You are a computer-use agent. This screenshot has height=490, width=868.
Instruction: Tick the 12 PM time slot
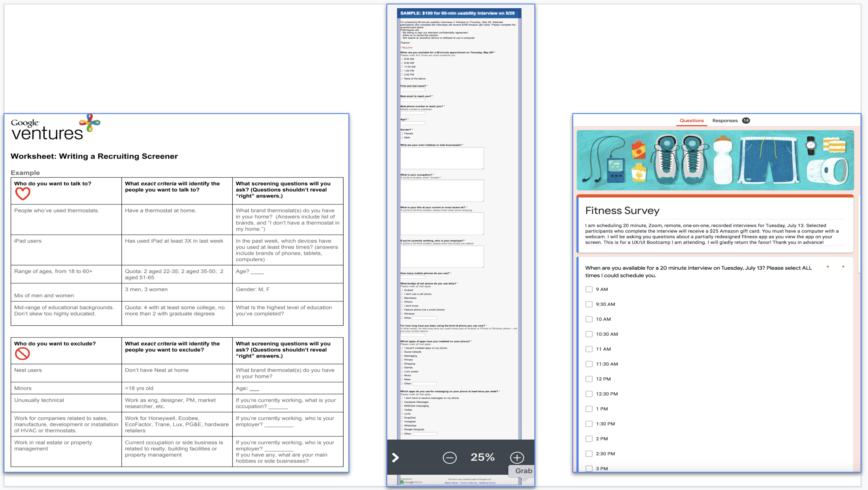point(589,379)
